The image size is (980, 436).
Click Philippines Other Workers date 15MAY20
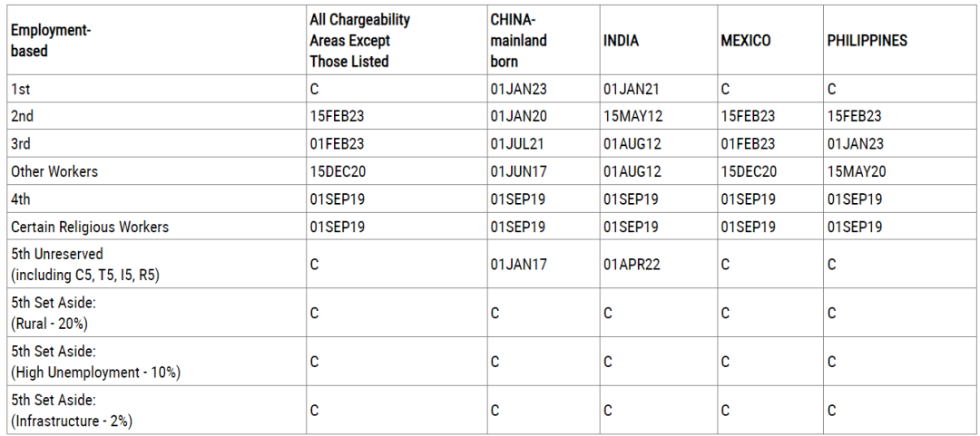tap(857, 172)
